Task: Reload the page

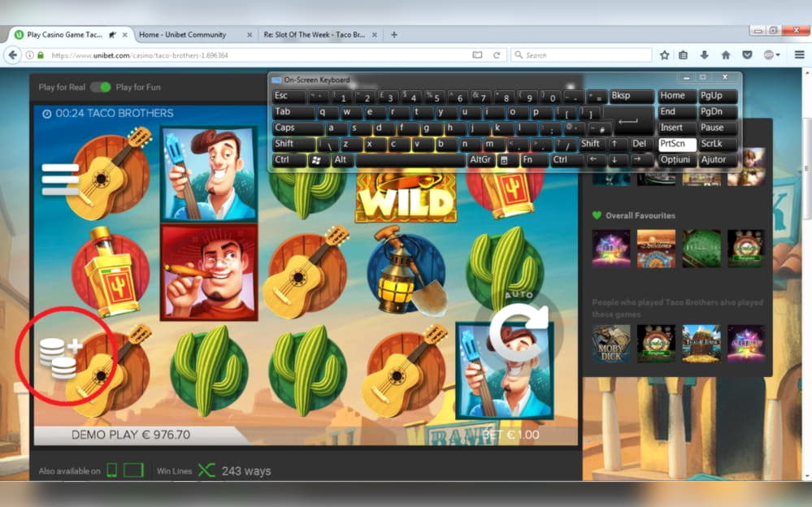Action: [496, 55]
